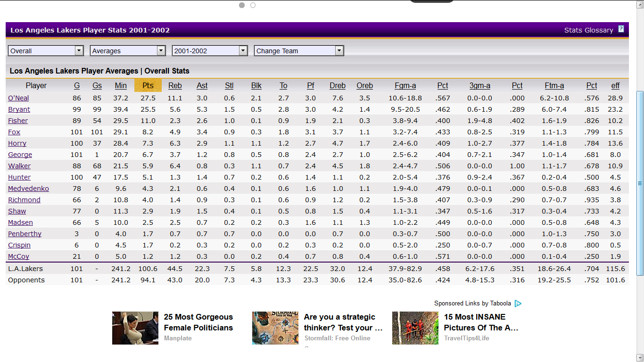Image resolution: width=644 pixels, height=362 pixels.
Task: Open the Stats Glossary help icon
Action: [x=621, y=29]
